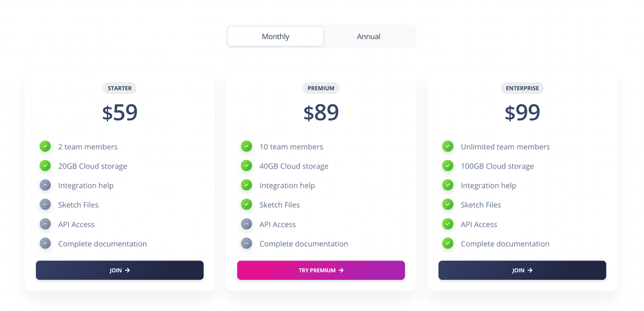Select the Monthly billing option
The image size is (644, 311).
[x=275, y=37]
